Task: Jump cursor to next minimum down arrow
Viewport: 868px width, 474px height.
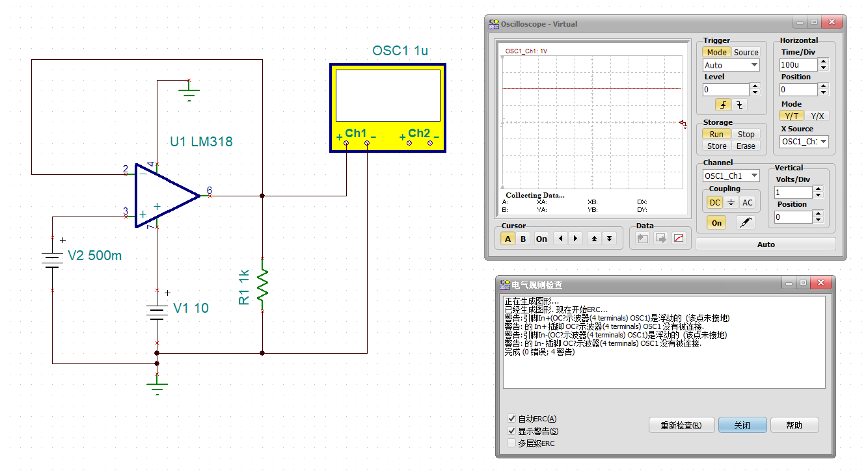Action: pos(609,239)
